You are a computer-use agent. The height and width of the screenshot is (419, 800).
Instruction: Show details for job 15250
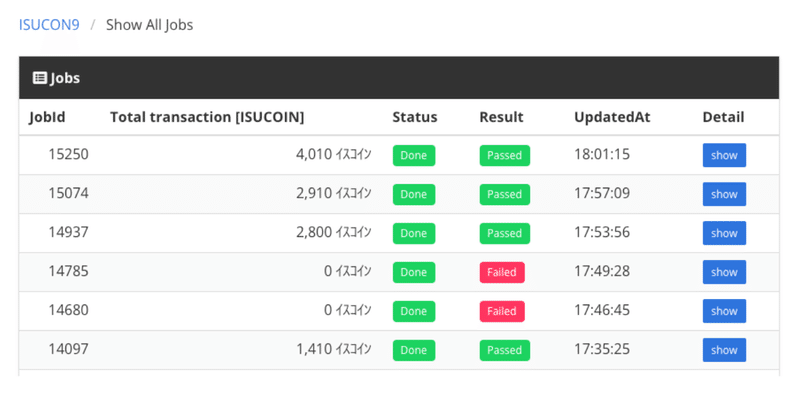[x=724, y=155]
